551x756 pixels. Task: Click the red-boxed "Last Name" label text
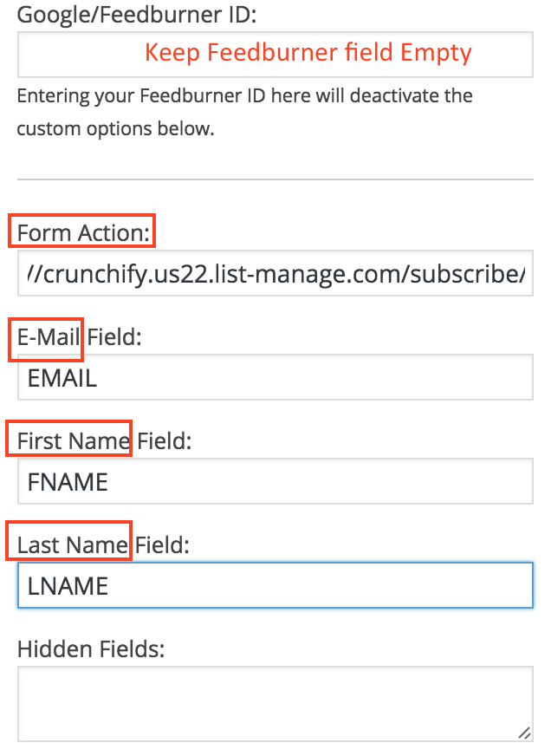click(x=73, y=544)
